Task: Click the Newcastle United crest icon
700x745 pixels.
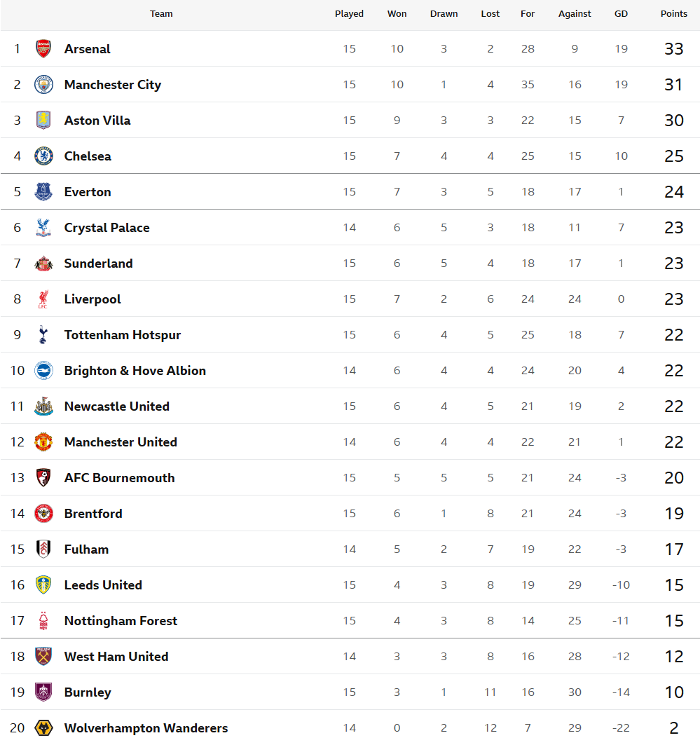Action: tap(43, 406)
